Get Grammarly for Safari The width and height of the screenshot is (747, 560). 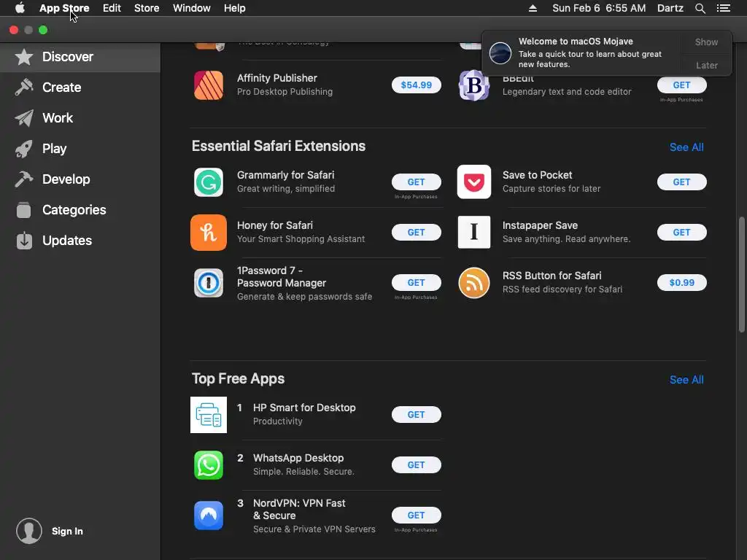click(417, 182)
